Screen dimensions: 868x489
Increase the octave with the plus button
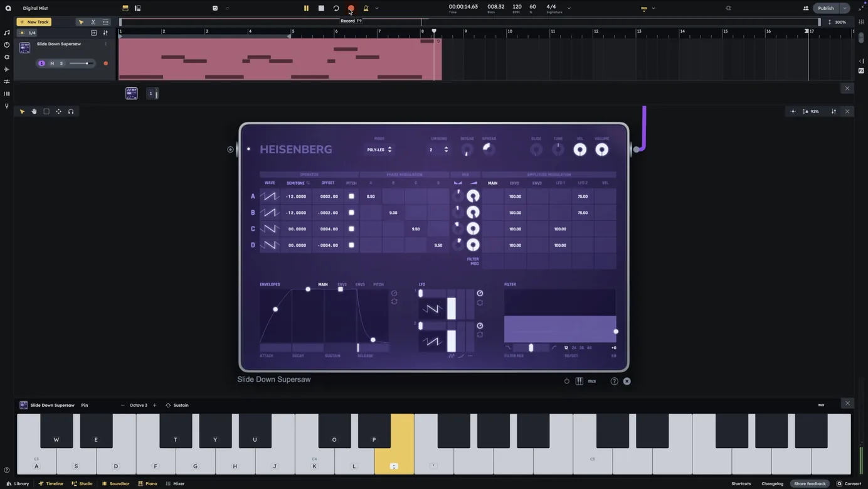pyautogui.click(x=154, y=406)
